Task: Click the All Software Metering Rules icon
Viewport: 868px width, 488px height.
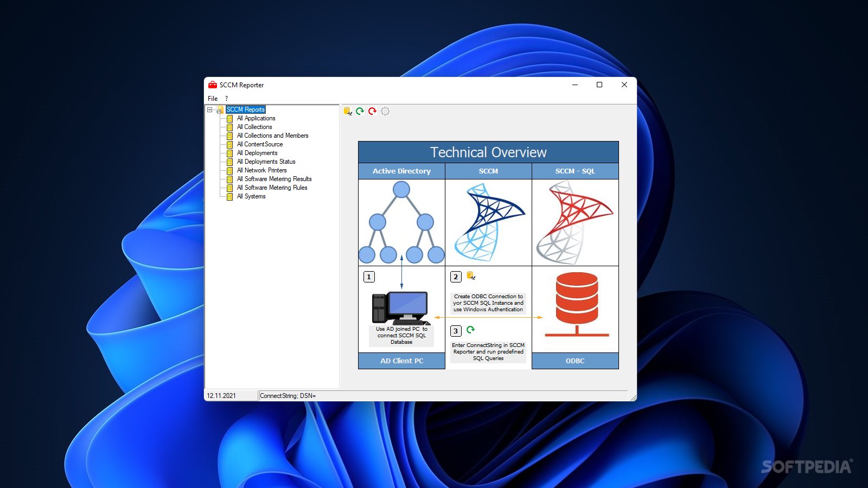Action: (230, 188)
